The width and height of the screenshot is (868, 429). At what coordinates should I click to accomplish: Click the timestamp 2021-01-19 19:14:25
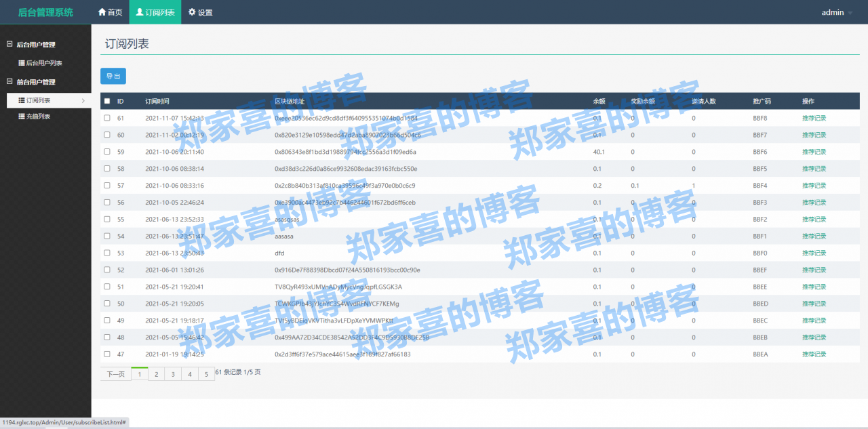click(174, 354)
